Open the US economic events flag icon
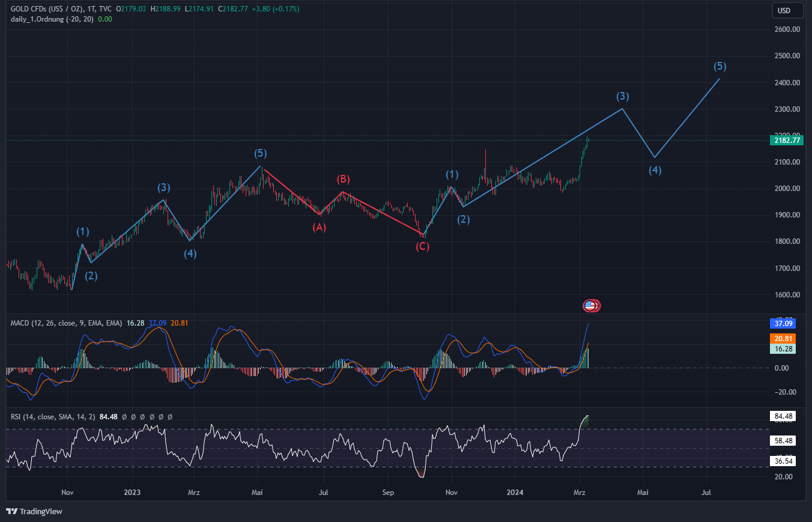 point(590,306)
